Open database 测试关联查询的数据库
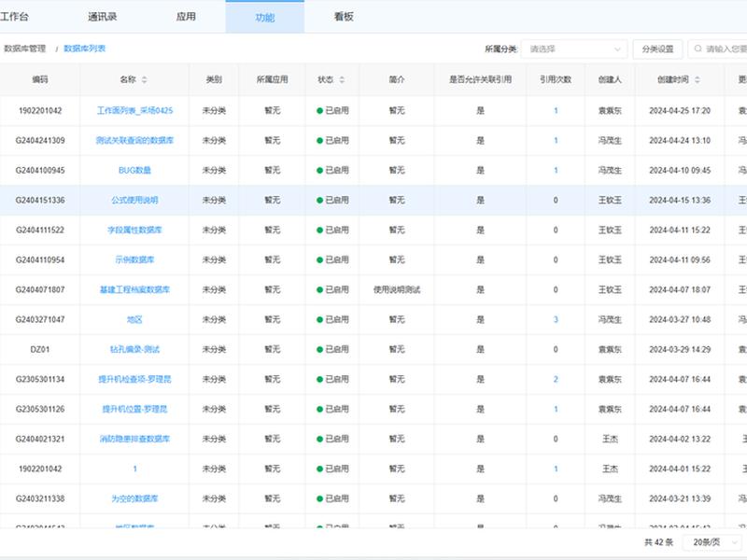 (x=134, y=141)
